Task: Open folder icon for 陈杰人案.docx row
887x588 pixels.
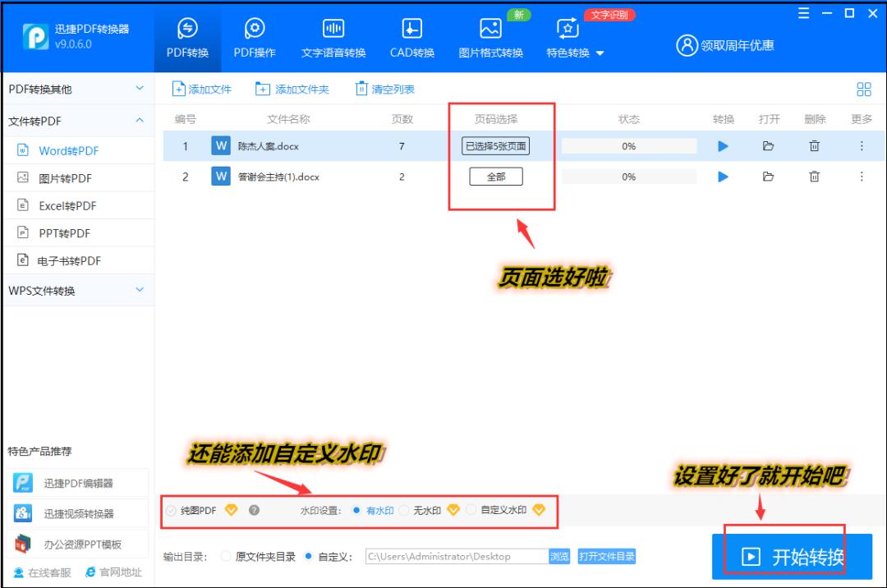Action: (x=769, y=145)
